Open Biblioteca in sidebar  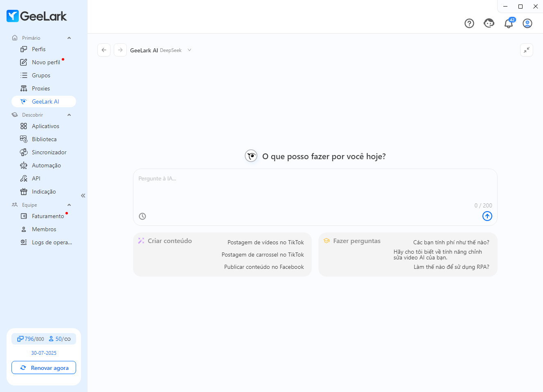(x=44, y=139)
